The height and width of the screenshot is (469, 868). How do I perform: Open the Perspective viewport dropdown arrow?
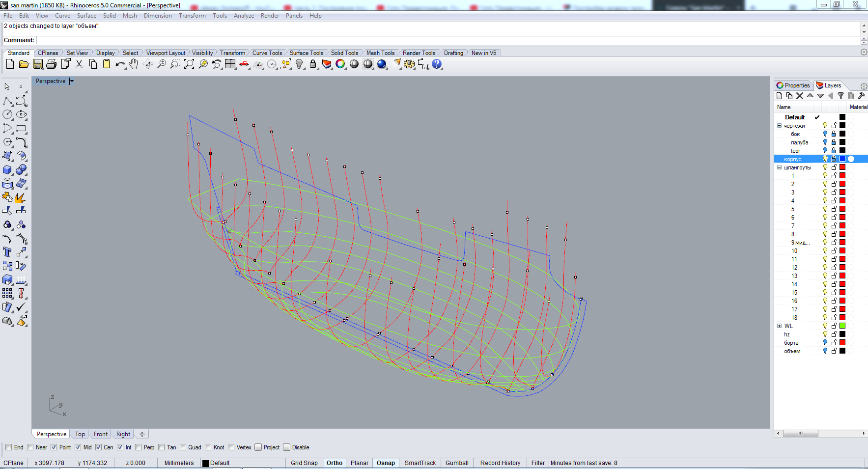pos(72,82)
